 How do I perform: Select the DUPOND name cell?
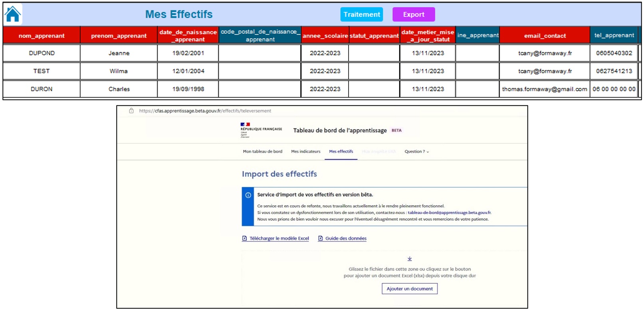[42, 53]
